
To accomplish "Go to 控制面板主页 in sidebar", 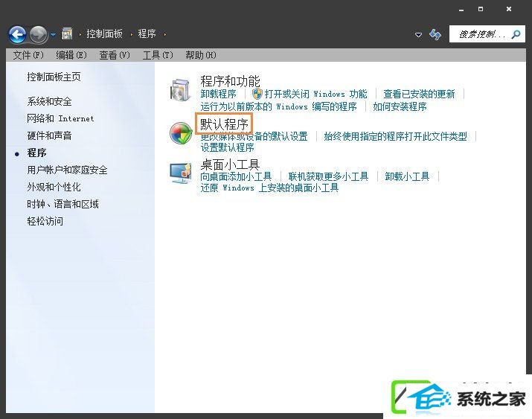I will coord(54,77).
